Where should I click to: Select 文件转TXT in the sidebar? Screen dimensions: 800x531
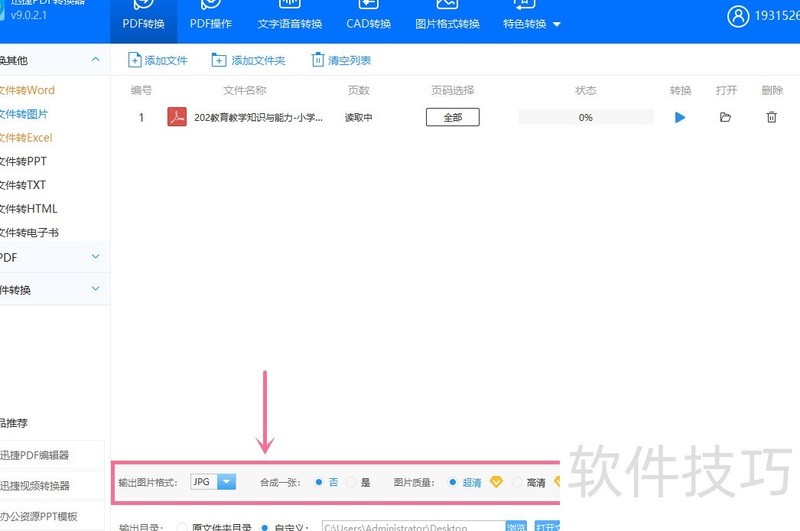23,185
